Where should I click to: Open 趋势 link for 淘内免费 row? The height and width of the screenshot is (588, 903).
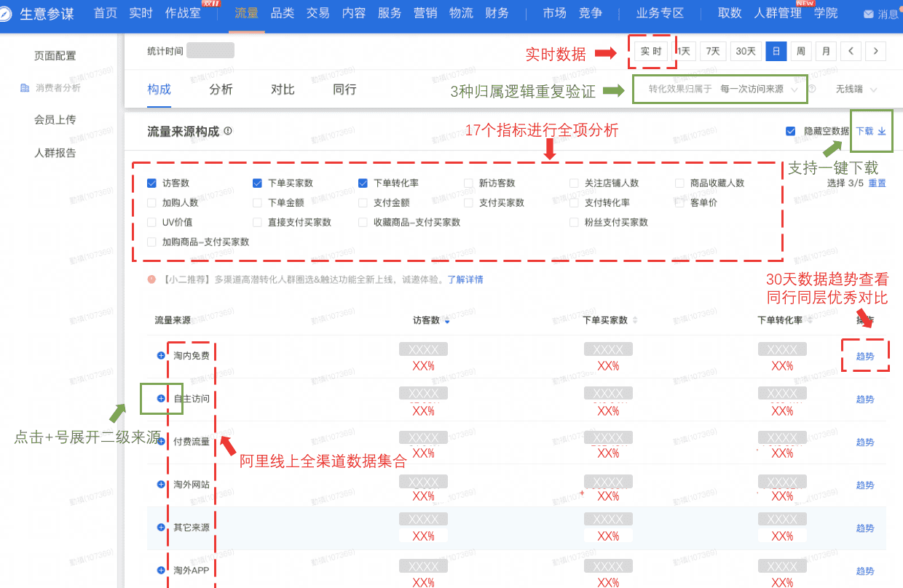[x=865, y=357]
